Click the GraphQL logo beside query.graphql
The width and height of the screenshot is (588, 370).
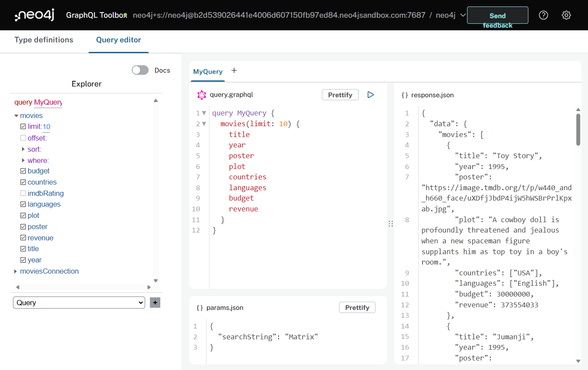pos(201,95)
